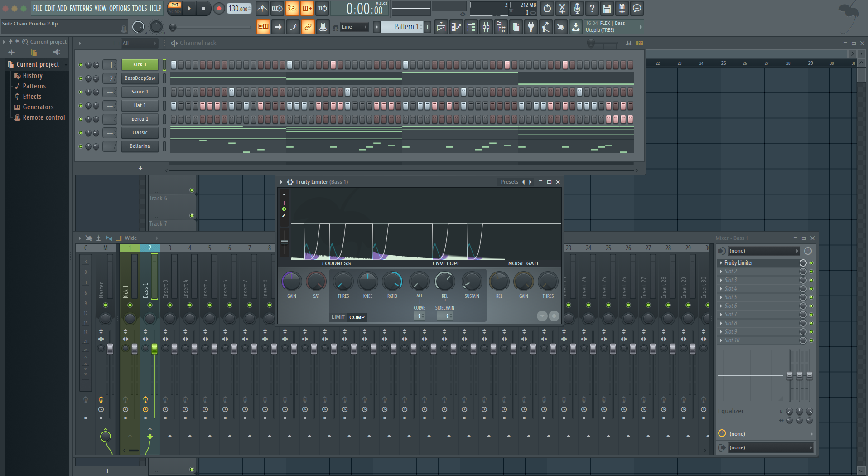Viewport: 868px width, 476px height.
Task: Open the Mixer view icon
Action: pyautogui.click(x=486, y=27)
